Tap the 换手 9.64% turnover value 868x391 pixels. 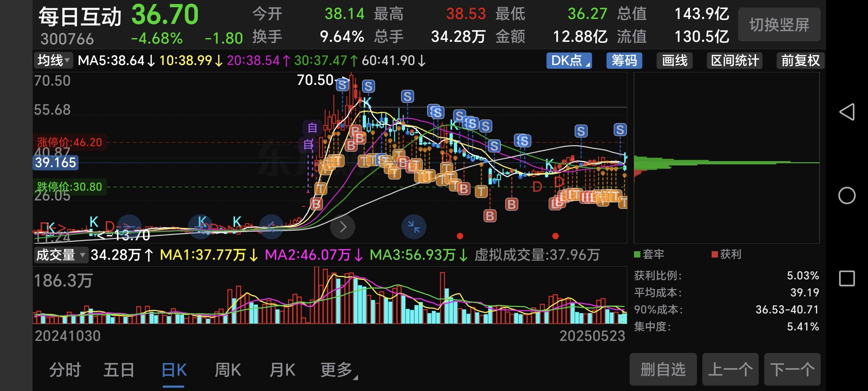(342, 37)
